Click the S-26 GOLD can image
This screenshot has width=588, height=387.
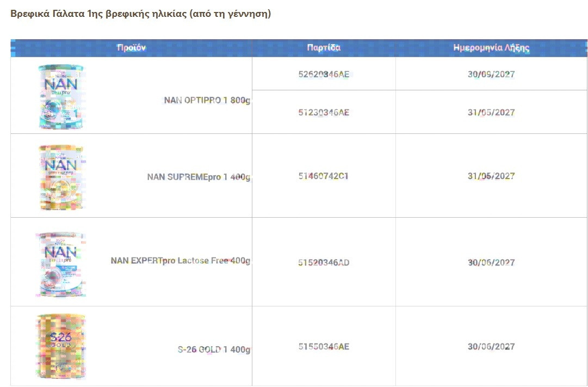click(60, 346)
